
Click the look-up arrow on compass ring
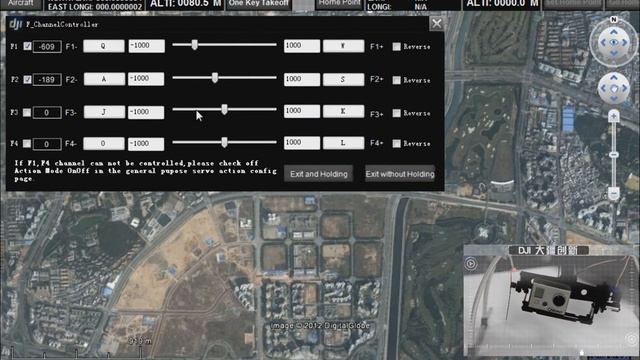tap(613, 31)
